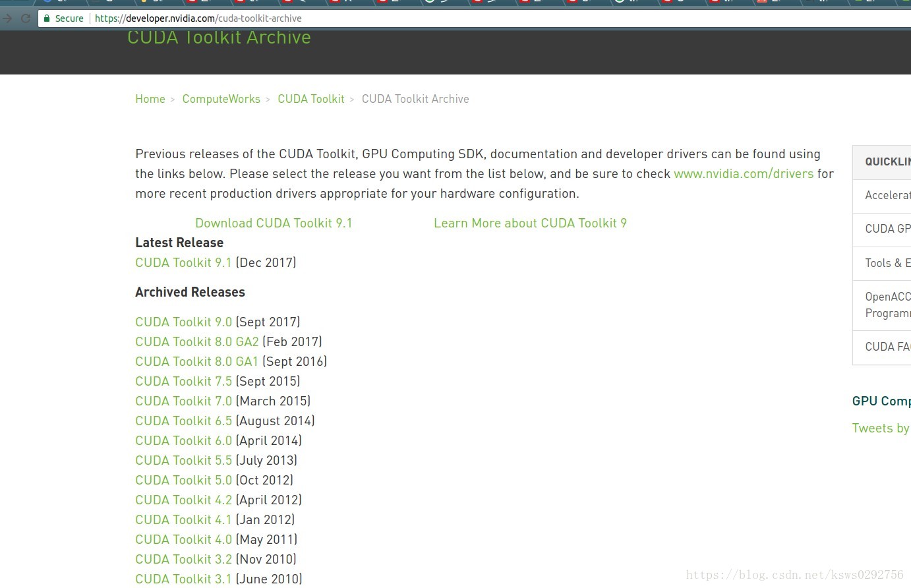Viewport: 911px width, 588px height.
Task: Open CUDA Toolkit 9.0 archived release
Action: (184, 322)
